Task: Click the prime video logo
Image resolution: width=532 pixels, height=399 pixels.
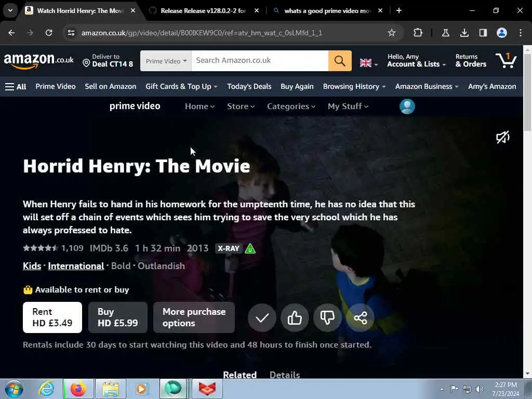Action: [x=135, y=106]
